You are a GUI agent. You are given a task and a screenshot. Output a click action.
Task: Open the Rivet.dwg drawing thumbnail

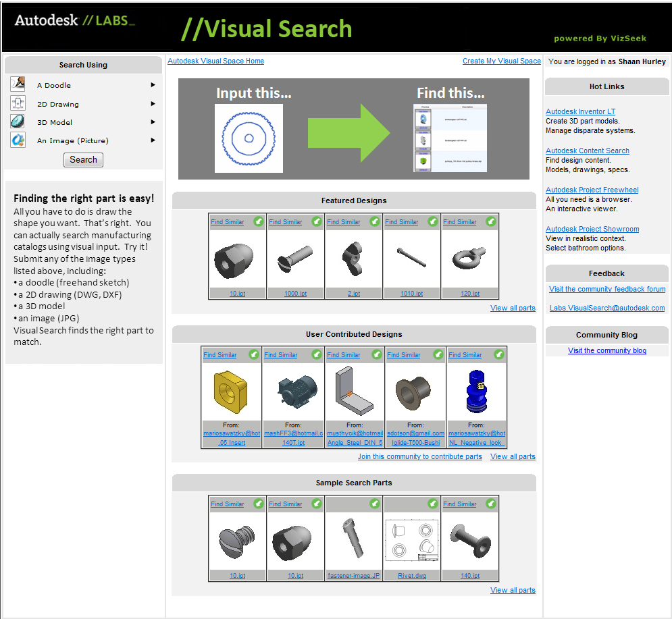pos(412,541)
